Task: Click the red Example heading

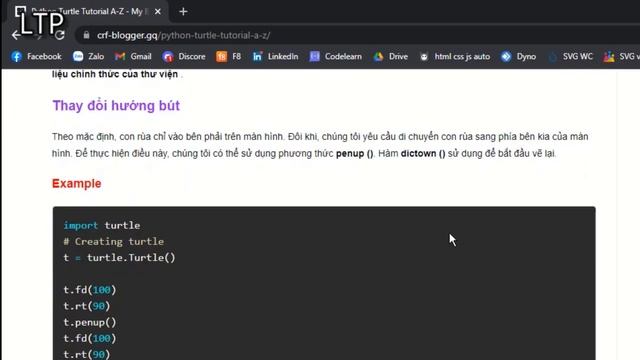Action: pyautogui.click(x=76, y=183)
